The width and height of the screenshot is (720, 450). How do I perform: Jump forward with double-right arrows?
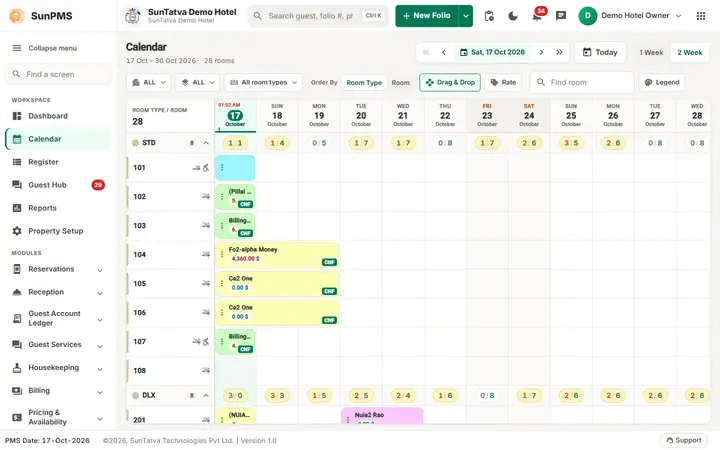pyautogui.click(x=559, y=52)
